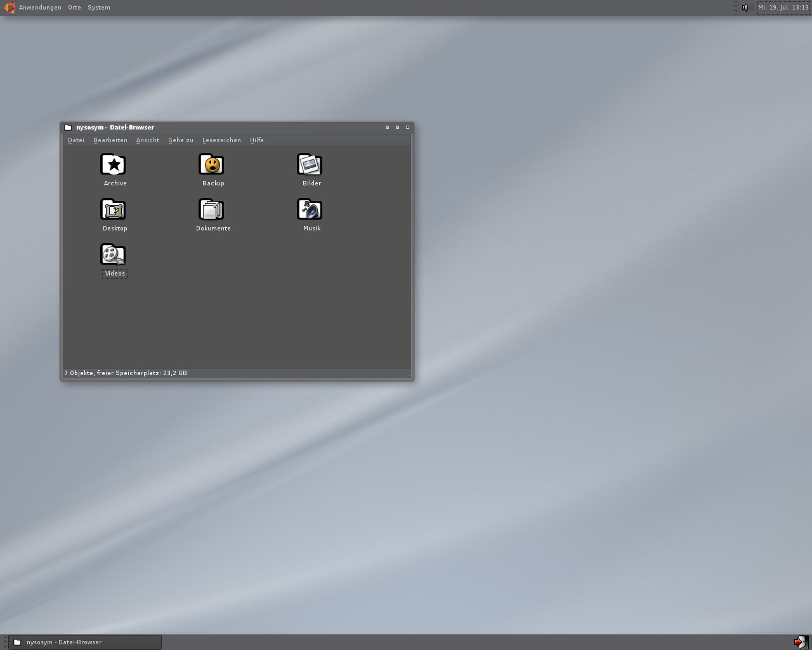
Task: Click the Videos label text
Action: pos(115,274)
